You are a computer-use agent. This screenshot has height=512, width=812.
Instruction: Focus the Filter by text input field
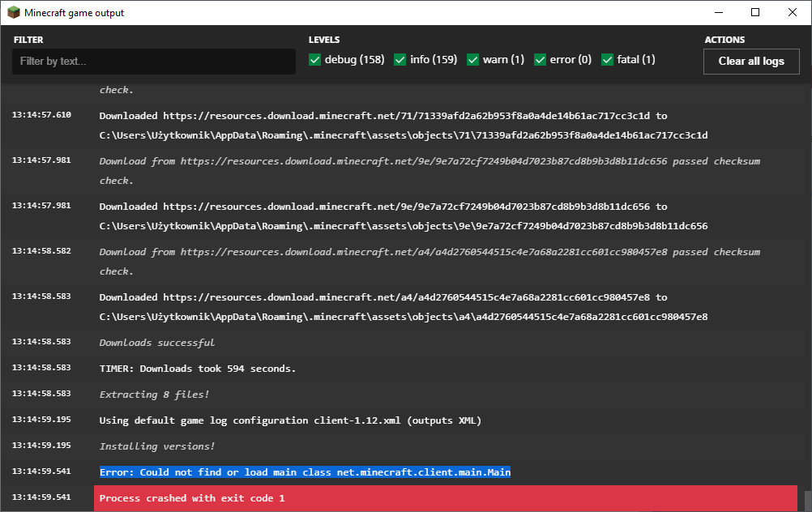pos(154,61)
